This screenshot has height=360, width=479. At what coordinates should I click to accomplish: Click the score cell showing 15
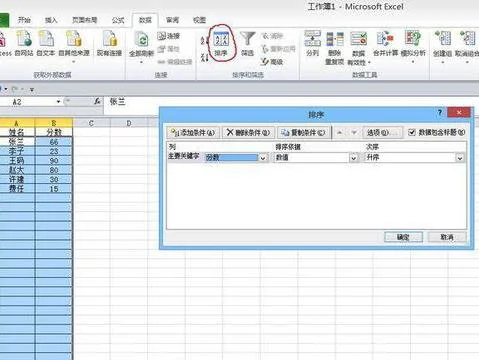click(x=54, y=189)
